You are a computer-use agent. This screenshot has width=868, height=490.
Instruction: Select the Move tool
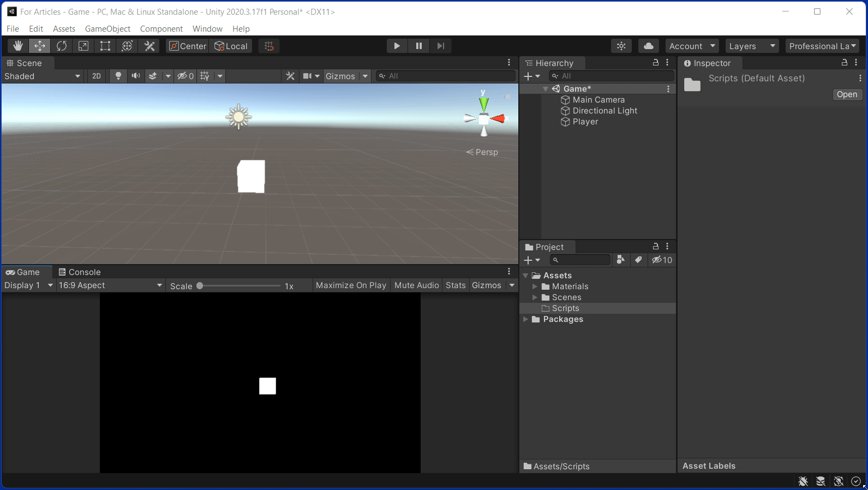[40, 46]
